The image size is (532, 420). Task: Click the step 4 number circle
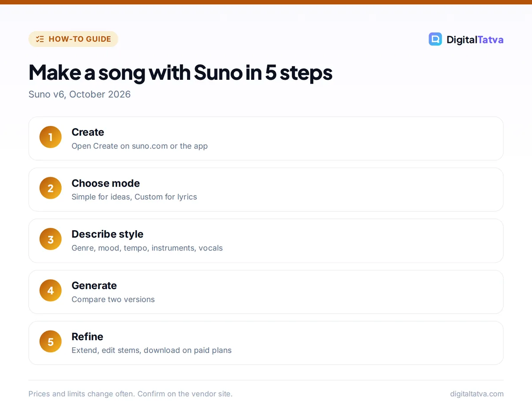click(x=51, y=290)
